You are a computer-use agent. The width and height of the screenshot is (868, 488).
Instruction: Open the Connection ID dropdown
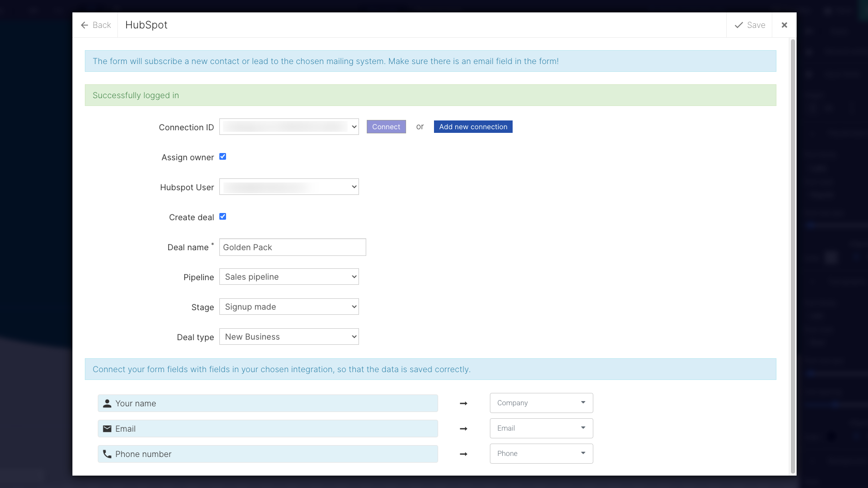[x=289, y=127]
